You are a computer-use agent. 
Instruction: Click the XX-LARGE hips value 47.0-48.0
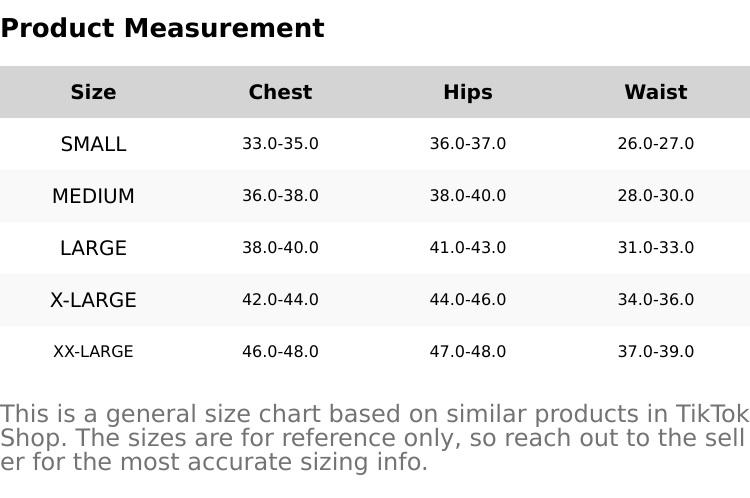(x=468, y=352)
